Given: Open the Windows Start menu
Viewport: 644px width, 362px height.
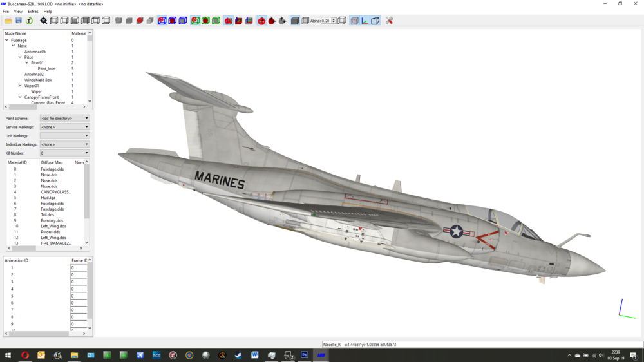Looking at the screenshot, I should (x=8, y=355).
